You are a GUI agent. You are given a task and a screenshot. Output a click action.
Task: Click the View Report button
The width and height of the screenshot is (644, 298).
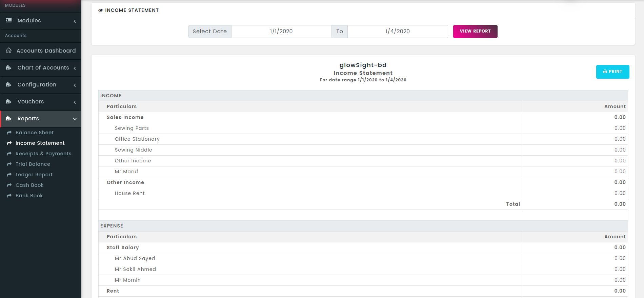(x=475, y=32)
